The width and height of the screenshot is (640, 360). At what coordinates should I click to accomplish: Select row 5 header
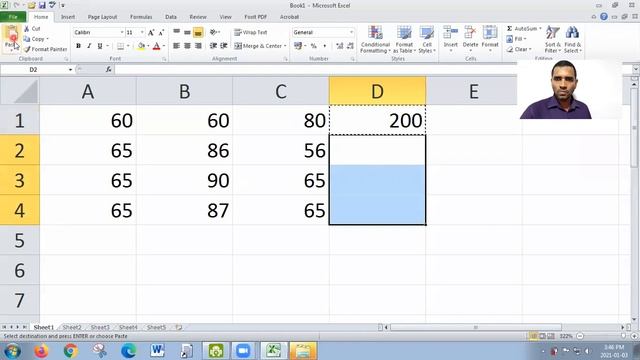click(20, 240)
